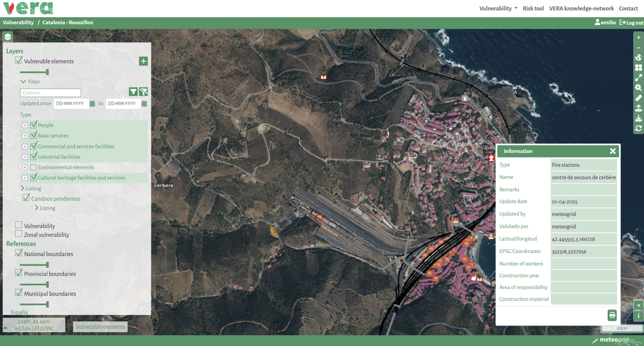
Task: Open the layers panel toggle icon
Action: click(7, 37)
